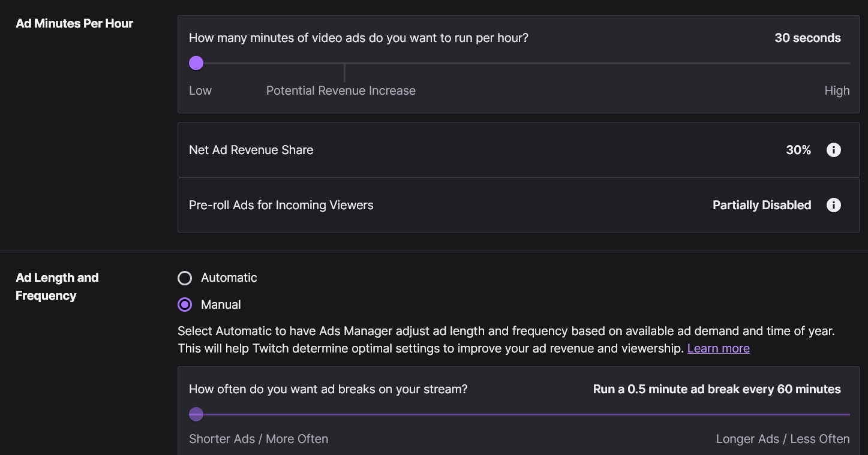The width and height of the screenshot is (868, 455).
Task: Select the Manual radio button
Action: [x=185, y=305]
